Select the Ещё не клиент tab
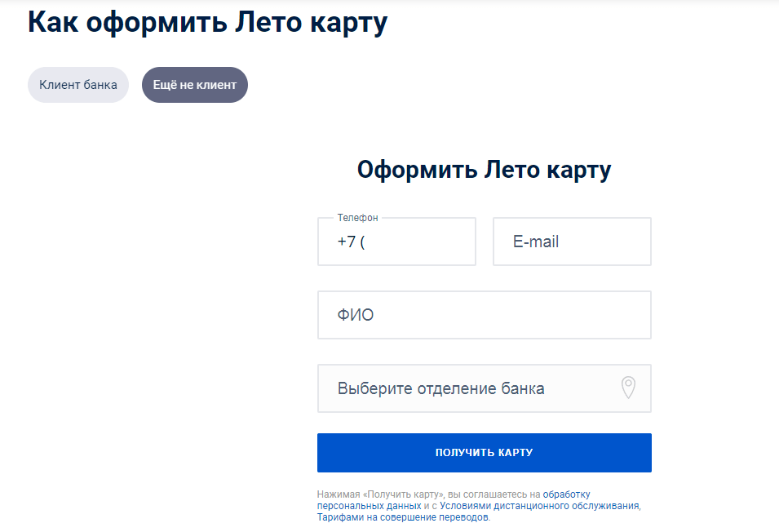Viewport: 779px width, 532px height. coord(195,85)
